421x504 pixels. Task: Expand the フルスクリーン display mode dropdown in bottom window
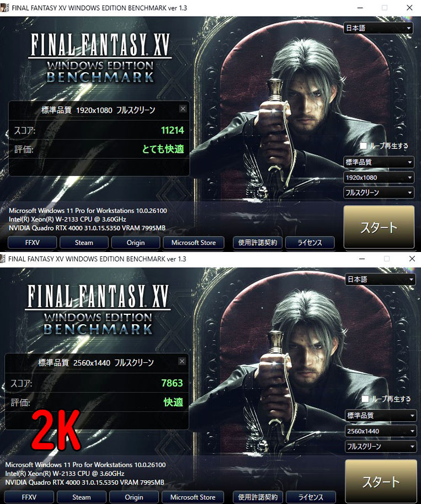click(x=381, y=447)
